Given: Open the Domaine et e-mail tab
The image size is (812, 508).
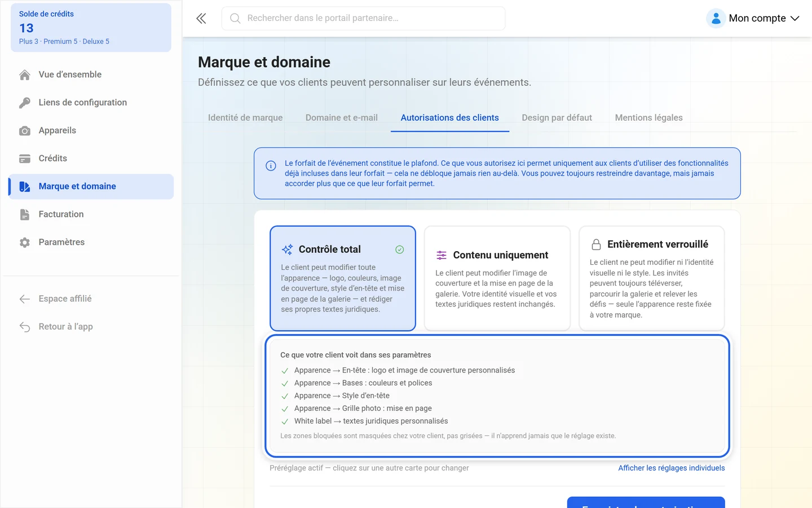Looking at the screenshot, I should click(x=342, y=117).
